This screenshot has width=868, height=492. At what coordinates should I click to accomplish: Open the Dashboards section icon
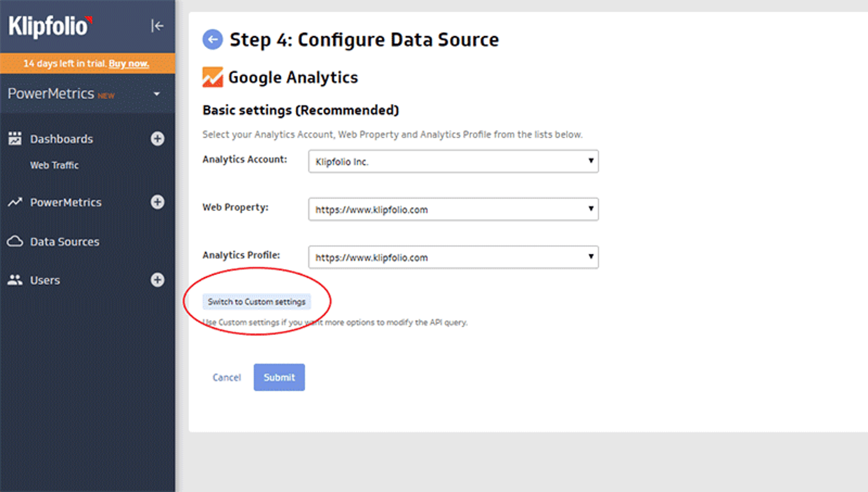[x=15, y=139]
